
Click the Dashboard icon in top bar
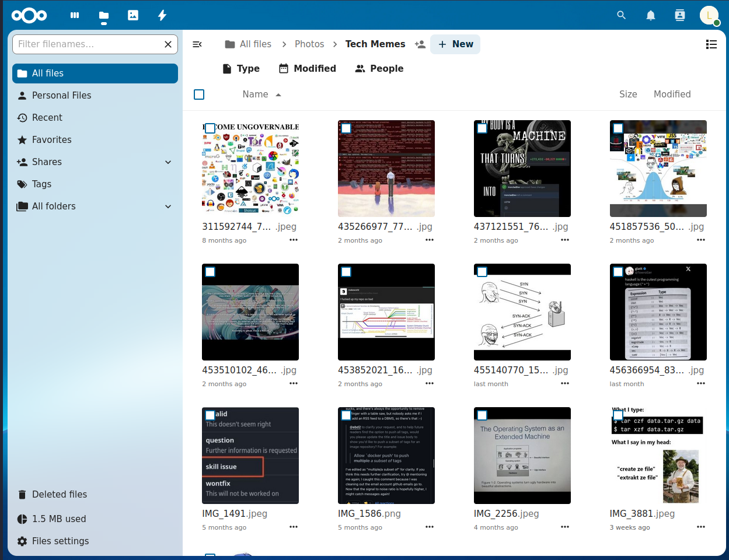[x=75, y=15]
